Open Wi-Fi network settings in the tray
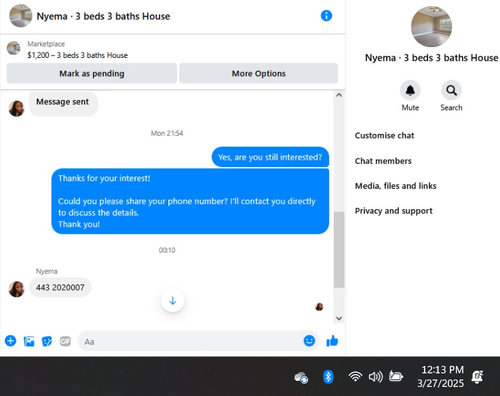The width and height of the screenshot is (500, 396). (355, 377)
